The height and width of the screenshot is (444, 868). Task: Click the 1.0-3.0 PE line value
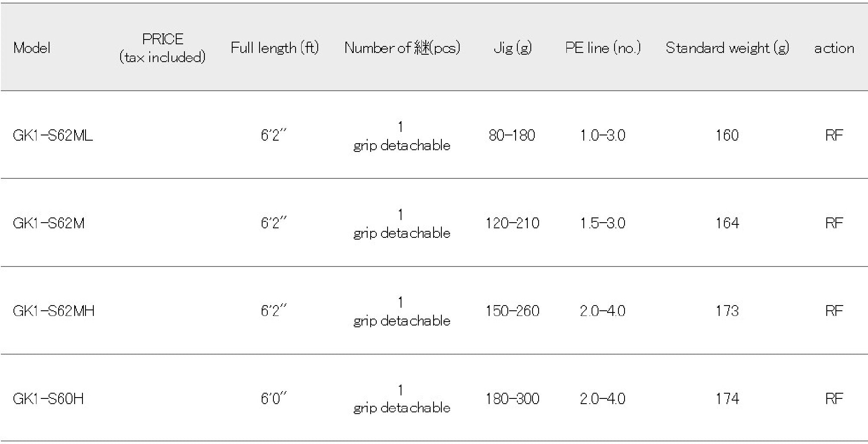click(x=602, y=135)
